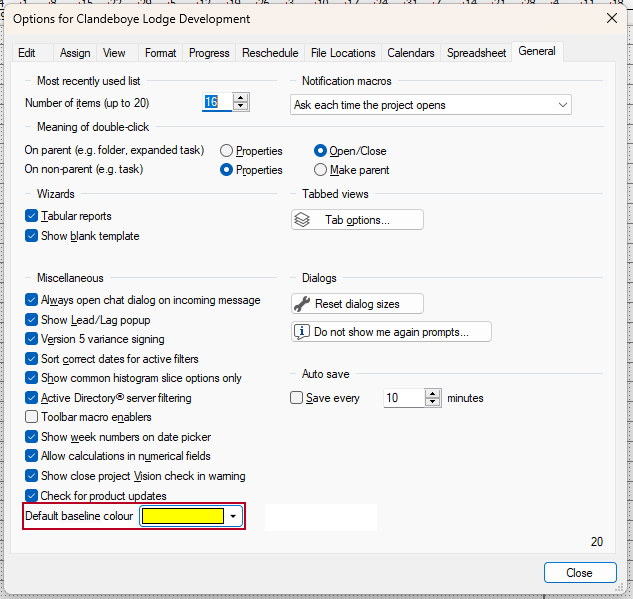633x599 pixels.
Task: Untick the Tabular reports checkbox
Action: click(32, 216)
